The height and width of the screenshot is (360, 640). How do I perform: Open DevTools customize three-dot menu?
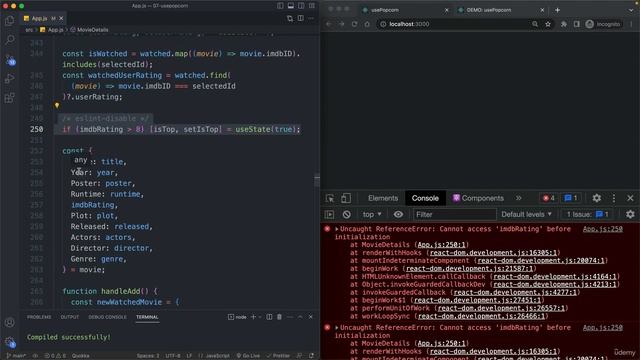click(613, 198)
